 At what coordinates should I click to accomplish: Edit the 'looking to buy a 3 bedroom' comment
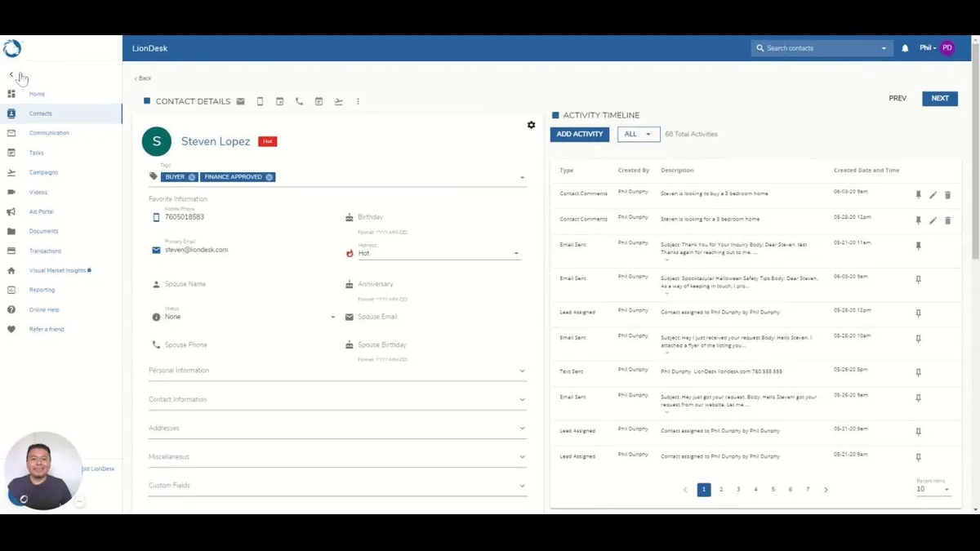(933, 195)
